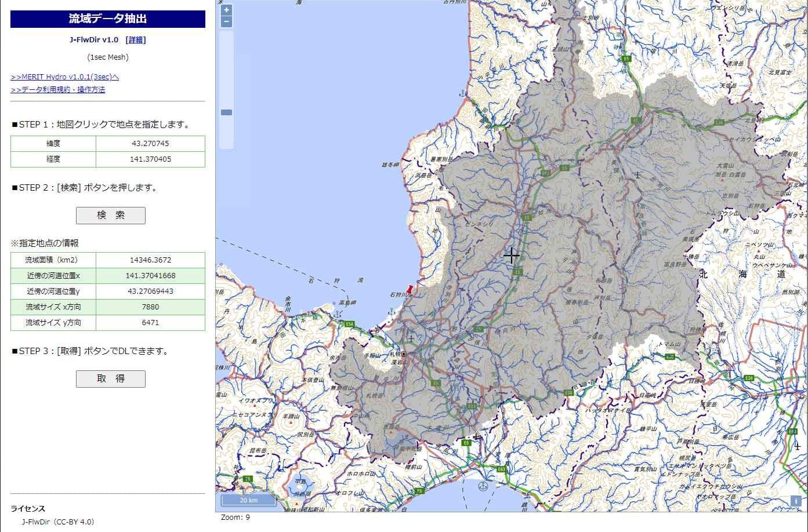This screenshot has height=532, width=808.
Task: Click the 流域サイズ x方向 label cell
Action: tap(53, 307)
